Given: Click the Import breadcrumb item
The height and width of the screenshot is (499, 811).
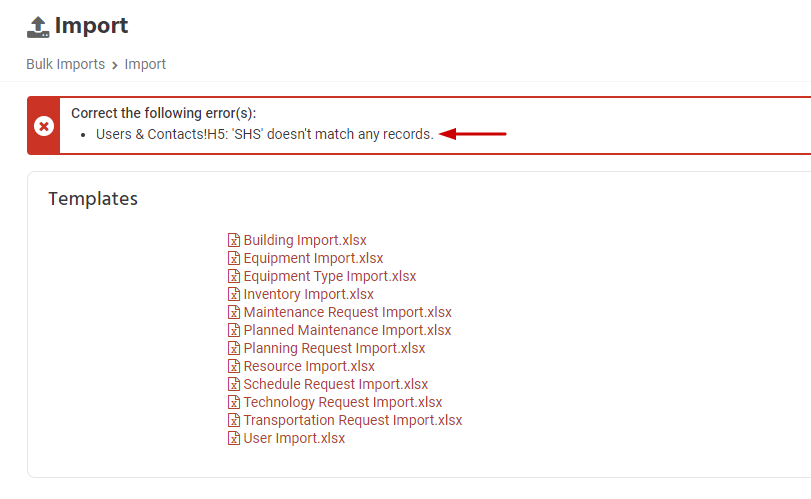Looking at the screenshot, I should point(145,64).
